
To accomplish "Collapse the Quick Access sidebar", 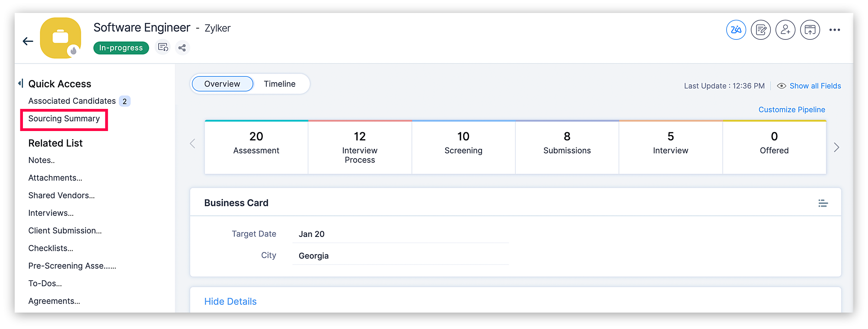I will pos(20,83).
